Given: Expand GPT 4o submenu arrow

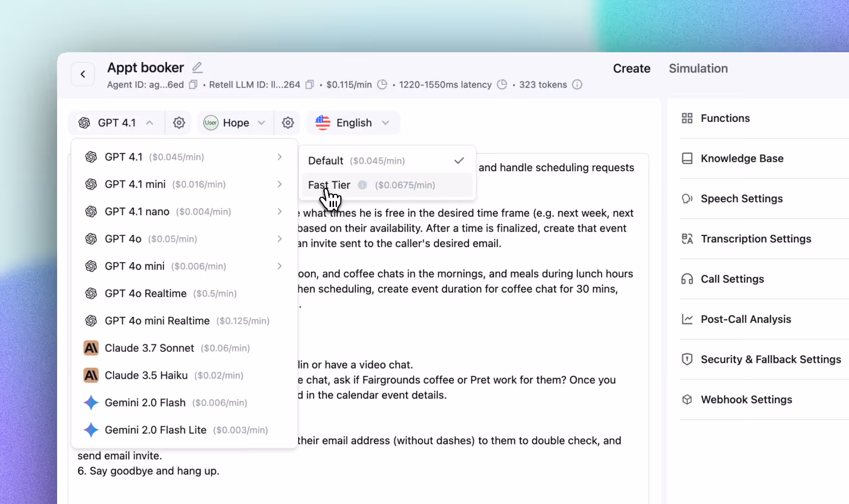Looking at the screenshot, I should [280, 239].
